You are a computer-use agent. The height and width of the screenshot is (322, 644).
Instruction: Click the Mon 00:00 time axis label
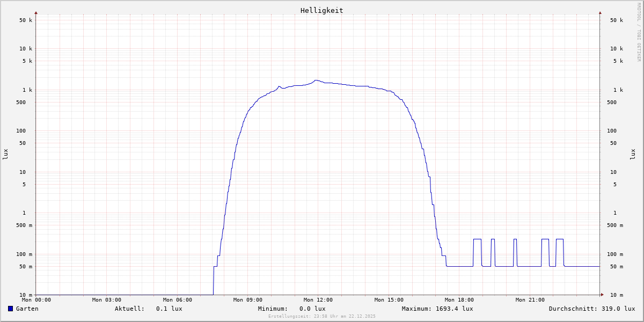pyautogui.click(x=36, y=300)
